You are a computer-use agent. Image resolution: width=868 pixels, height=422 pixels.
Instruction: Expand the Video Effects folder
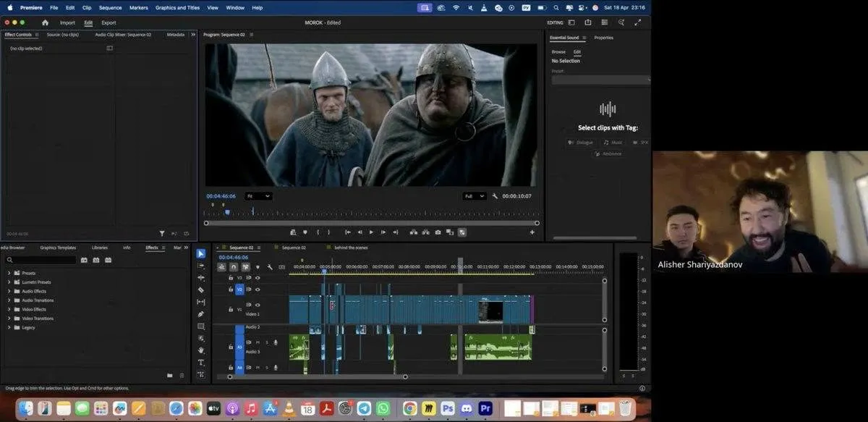pos(9,309)
